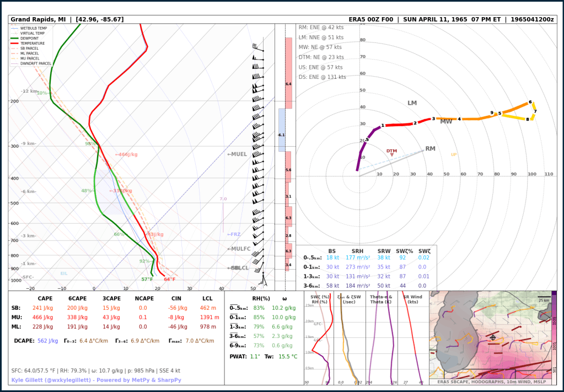Select the RM storm motion label
The height and width of the screenshot is (392, 564).
pos(430,148)
